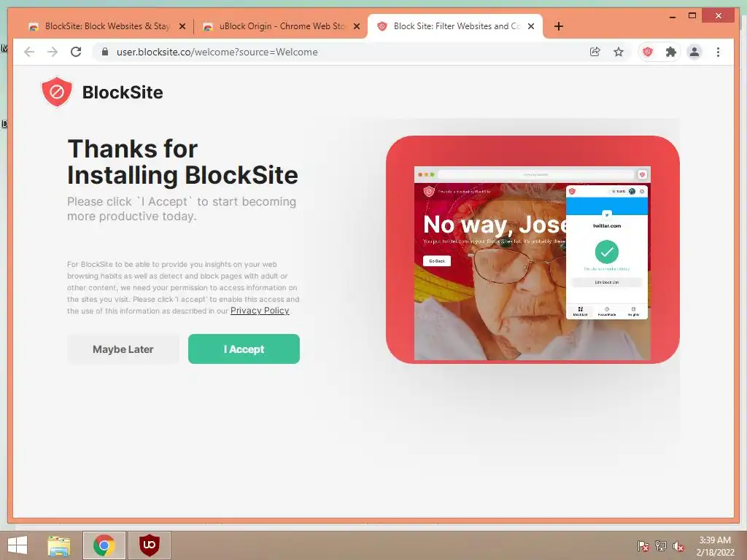Maximize the Chrome window
Screen dimensions: 747x560
click(692, 16)
